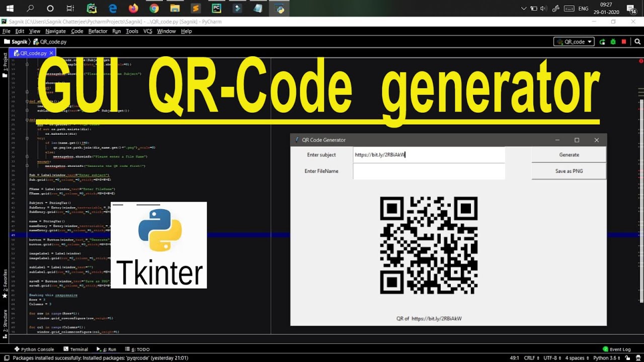Open the Code menu
The image size is (644, 362).
pyautogui.click(x=77, y=31)
